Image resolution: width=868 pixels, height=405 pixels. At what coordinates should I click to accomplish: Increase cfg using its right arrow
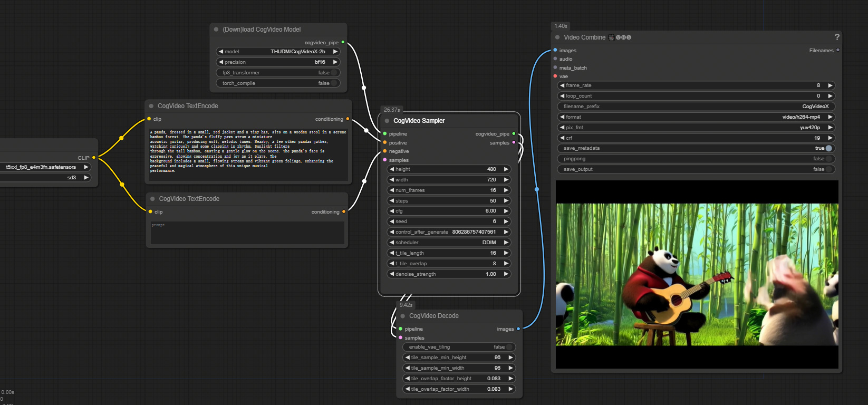[x=506, y=211]
